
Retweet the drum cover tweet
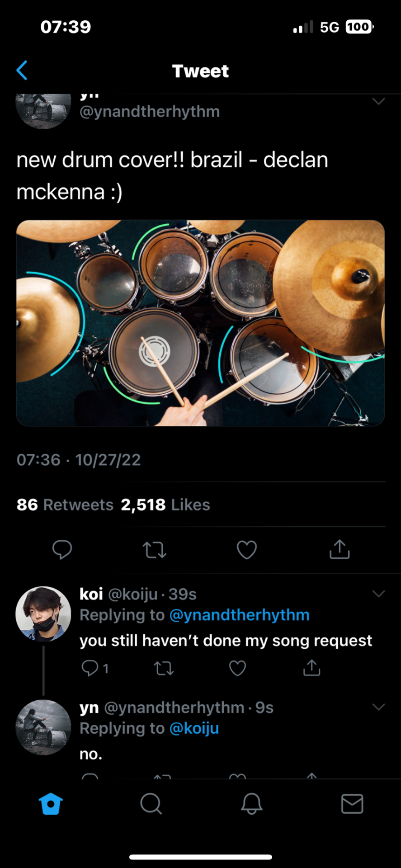pyautogui.click(x=155, y=550)
